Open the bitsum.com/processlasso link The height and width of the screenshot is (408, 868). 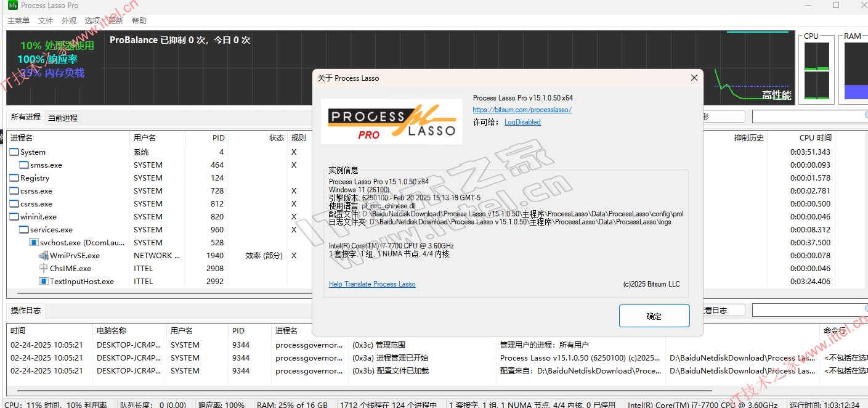(x=522, y=110)
